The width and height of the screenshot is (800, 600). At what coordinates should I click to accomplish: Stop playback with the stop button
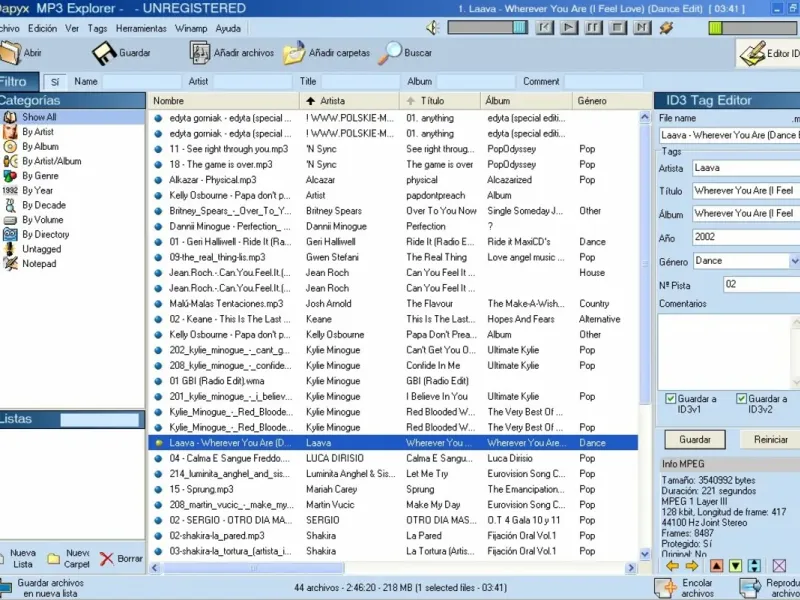pyautogui.click(x=617, y=28)
